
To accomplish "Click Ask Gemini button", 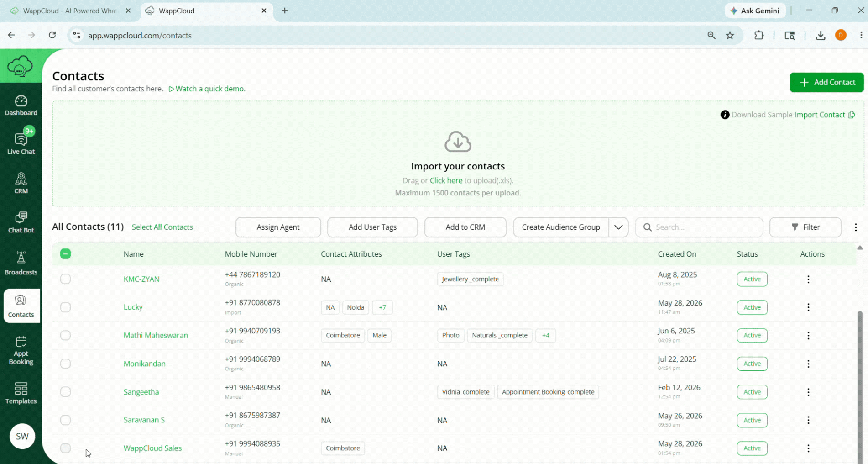I will [755, 11].
